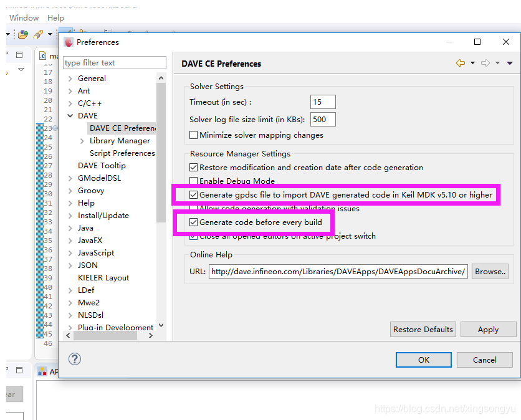521x420 pixels.
Task: Select the JSON preferences item
Action: [88, 265]
